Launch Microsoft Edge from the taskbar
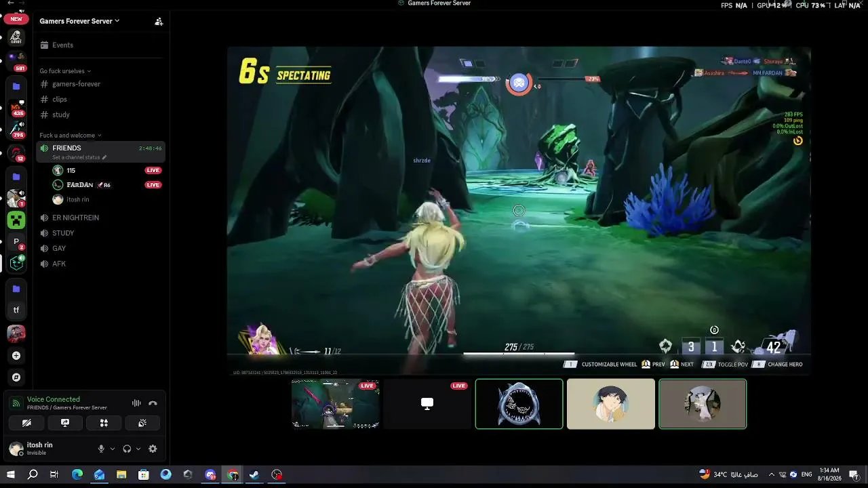This screenshot has width=868, height=488. coord(77,474)
